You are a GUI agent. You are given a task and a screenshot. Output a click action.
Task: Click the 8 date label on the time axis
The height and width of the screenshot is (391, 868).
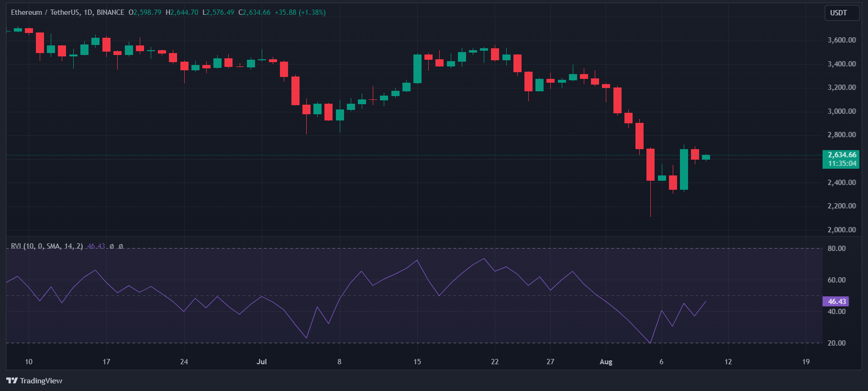[x=339, y=362]
